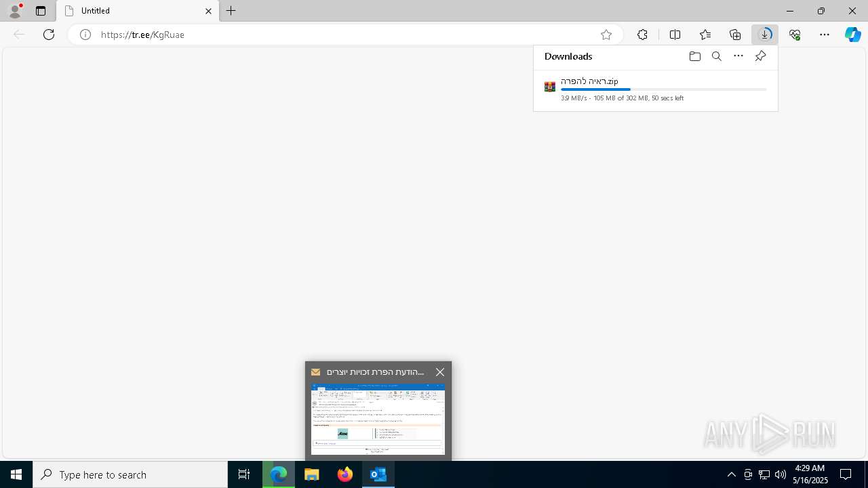Open network status tray icon
Screen dimensions: 868x488
(764, 474)
